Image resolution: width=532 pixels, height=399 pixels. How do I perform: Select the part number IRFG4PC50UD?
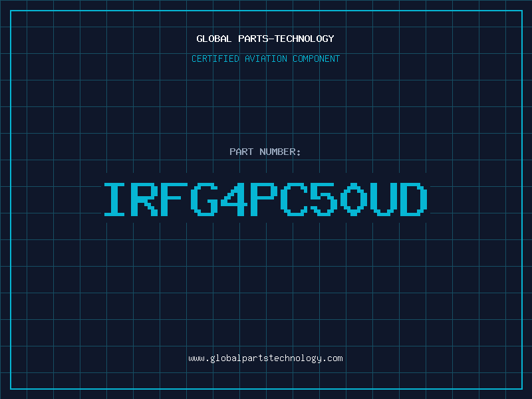coord(265,199)
